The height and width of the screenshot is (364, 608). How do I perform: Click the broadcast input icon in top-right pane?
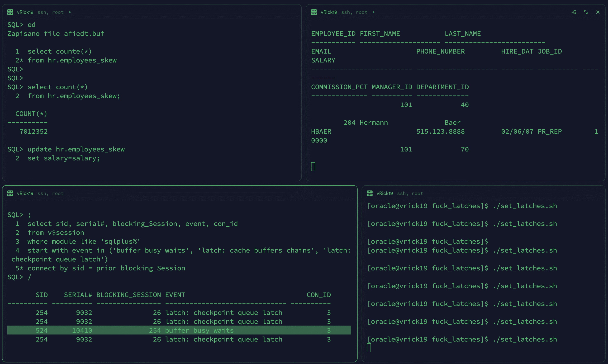[x=574, y=12]
